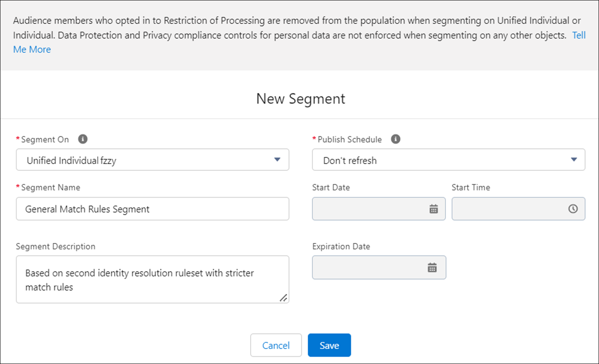The width and height of the screenshot is (599, 364).
Task: Click the Segment On label
Action: pyautogui.click(x=45, y=139)
